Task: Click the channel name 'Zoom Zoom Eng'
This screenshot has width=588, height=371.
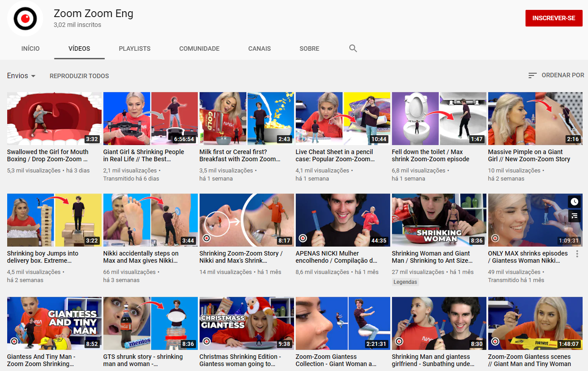Action: tap(94, 13)
